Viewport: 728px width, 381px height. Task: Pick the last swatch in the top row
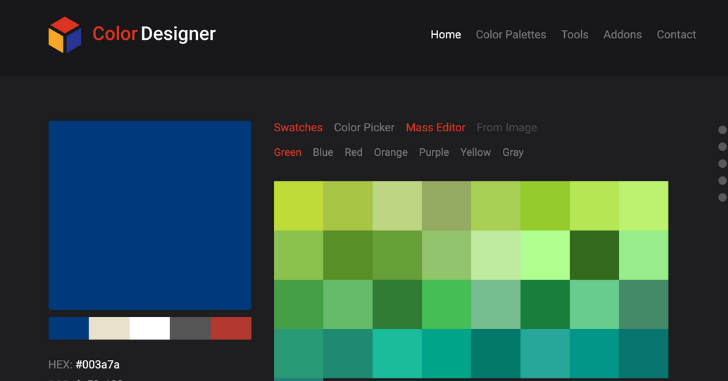(644, 206)
